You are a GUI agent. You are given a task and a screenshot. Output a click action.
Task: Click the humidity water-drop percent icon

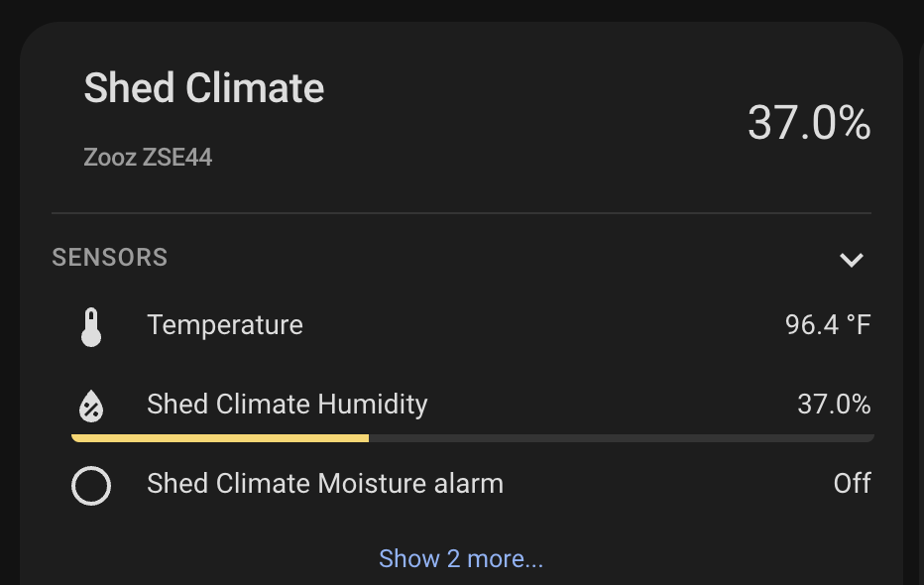click(91, 406)
